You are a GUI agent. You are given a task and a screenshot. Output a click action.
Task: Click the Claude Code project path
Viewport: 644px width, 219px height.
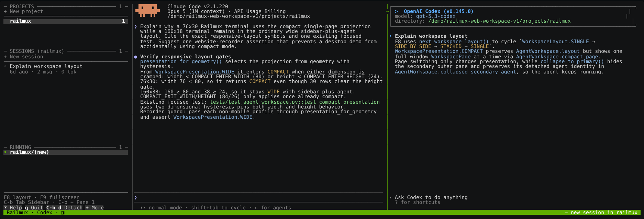[238, 16]
